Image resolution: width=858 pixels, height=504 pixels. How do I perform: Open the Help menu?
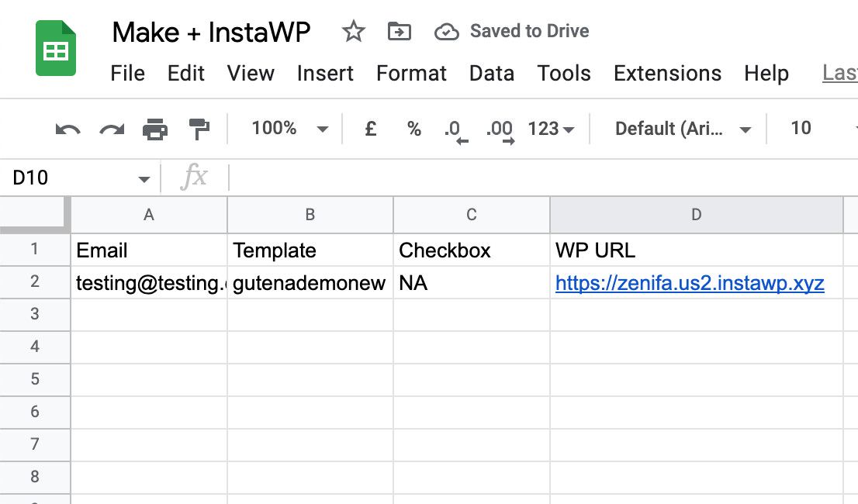click(766, 73)
